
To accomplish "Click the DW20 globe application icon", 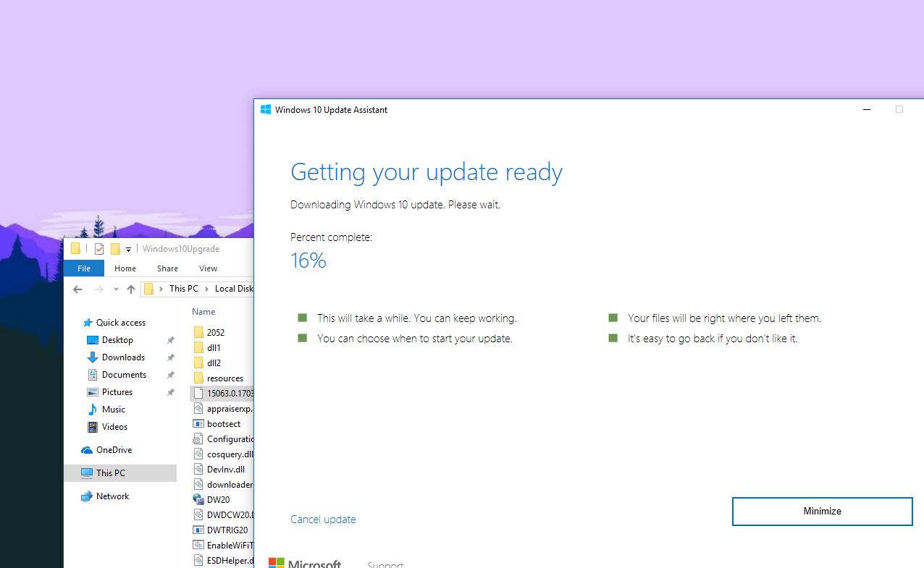I will (198, 500).
